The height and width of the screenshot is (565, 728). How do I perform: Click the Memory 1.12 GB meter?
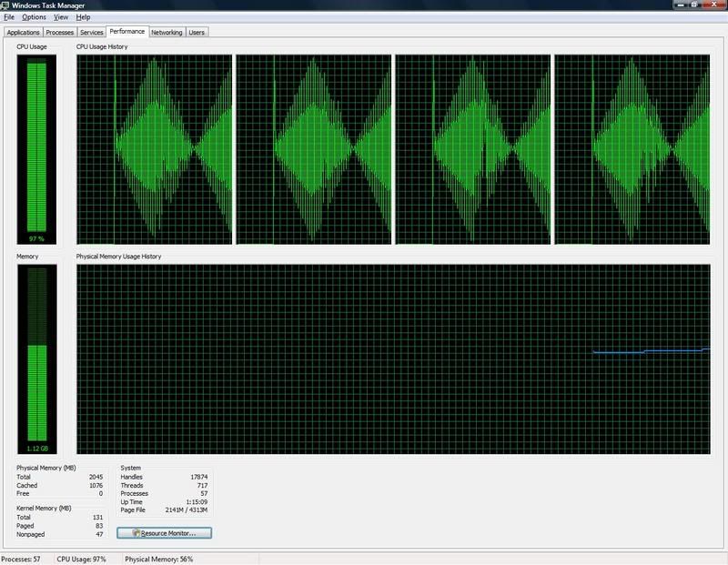pos(36,359)
